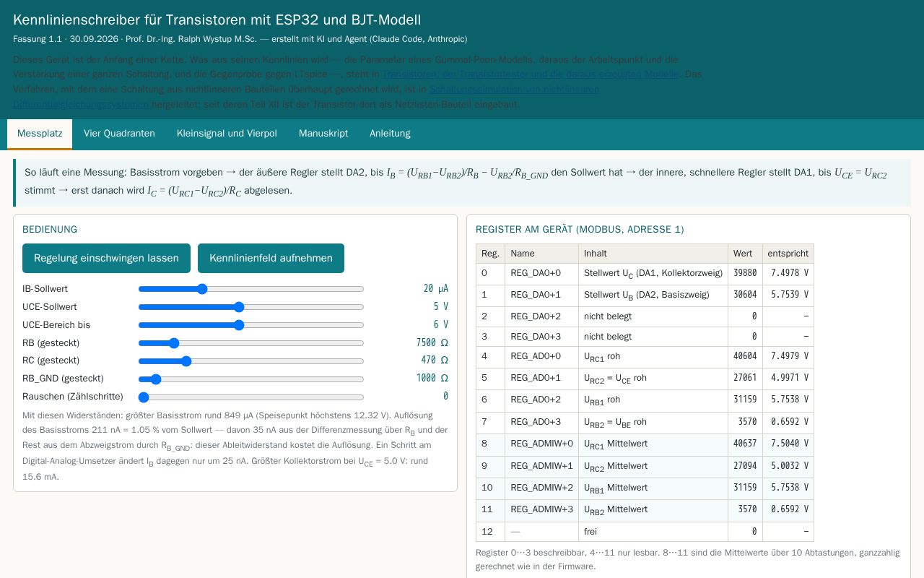The width and height of the screenshot is (924, 578).
Task: Click the 5.0032 V cell
Action: point(788,467)
